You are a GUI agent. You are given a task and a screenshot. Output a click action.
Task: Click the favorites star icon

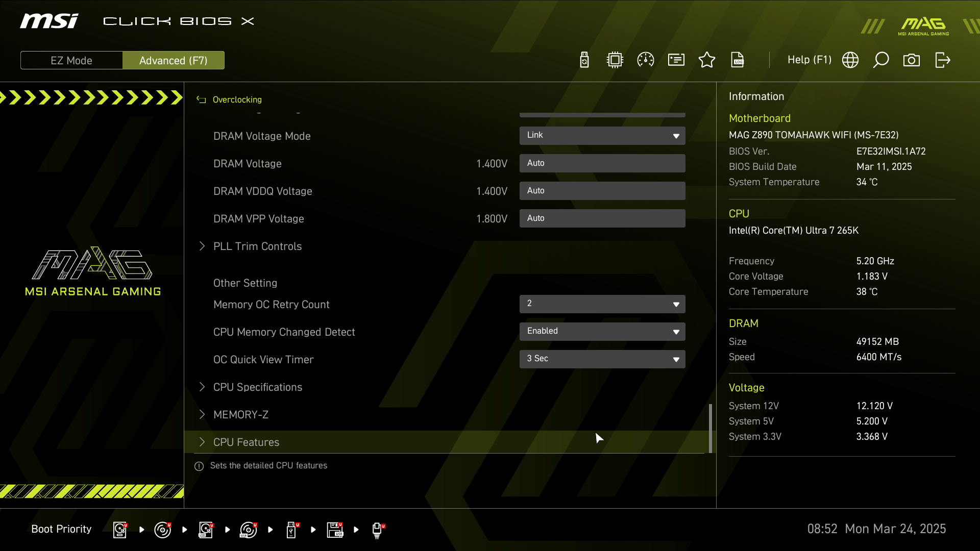[707, 60]
